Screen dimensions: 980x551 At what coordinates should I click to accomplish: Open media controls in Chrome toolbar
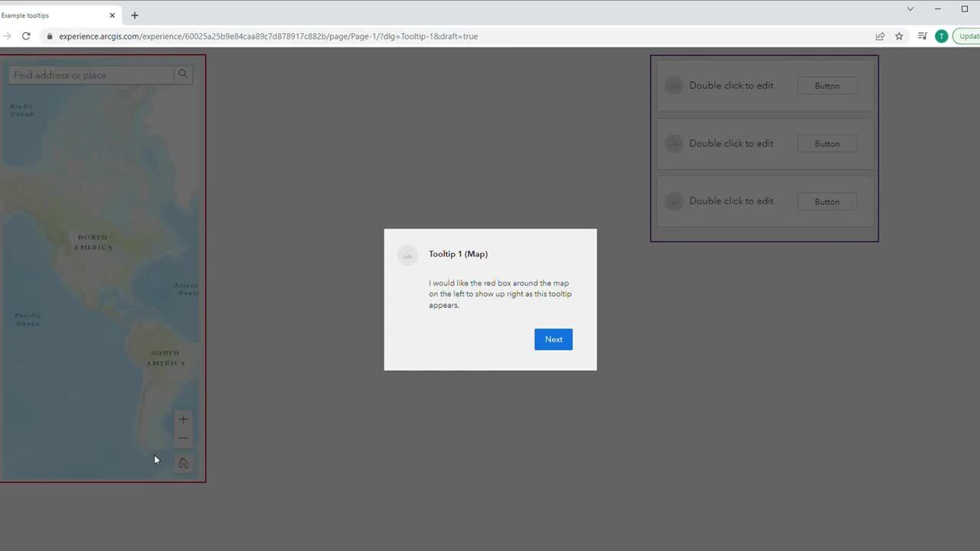922,36
